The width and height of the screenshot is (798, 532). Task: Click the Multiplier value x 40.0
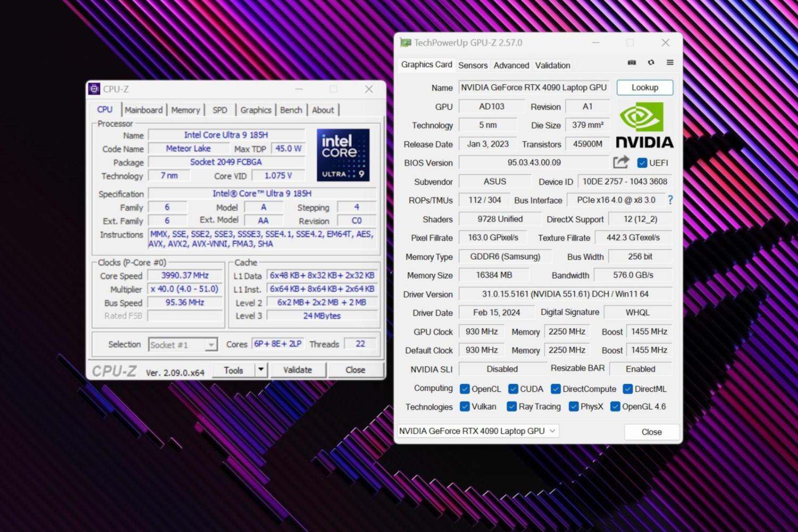[185, 289]
